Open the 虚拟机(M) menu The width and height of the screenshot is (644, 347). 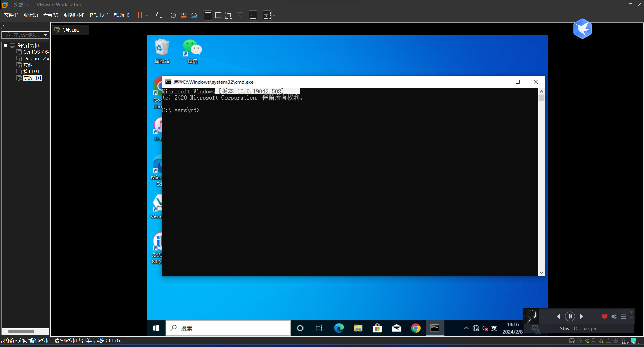click(73, 15)
